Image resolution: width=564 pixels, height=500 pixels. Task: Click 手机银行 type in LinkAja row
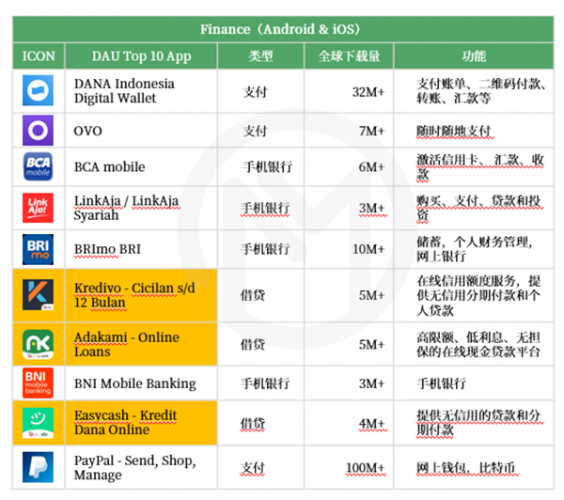coord(265,208)
